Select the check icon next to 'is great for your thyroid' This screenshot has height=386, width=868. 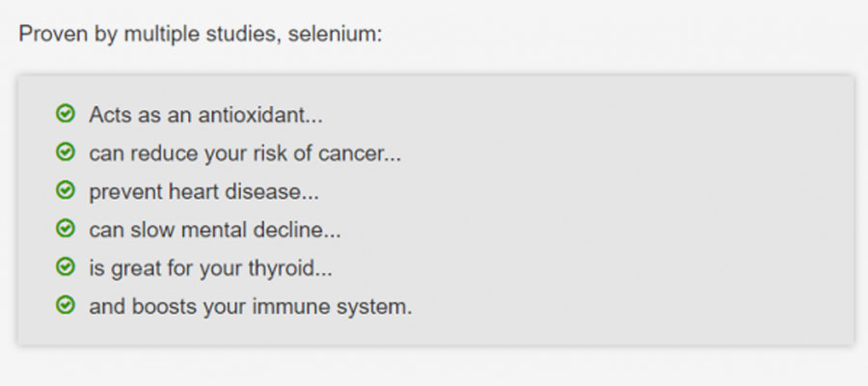pyautogui.click(x=66, y=266)
